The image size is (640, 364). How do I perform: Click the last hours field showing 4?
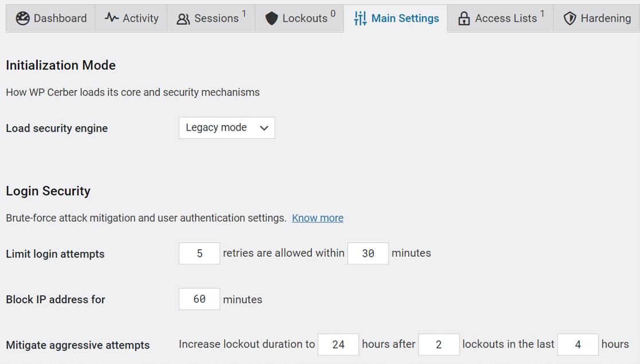(577, 344)
